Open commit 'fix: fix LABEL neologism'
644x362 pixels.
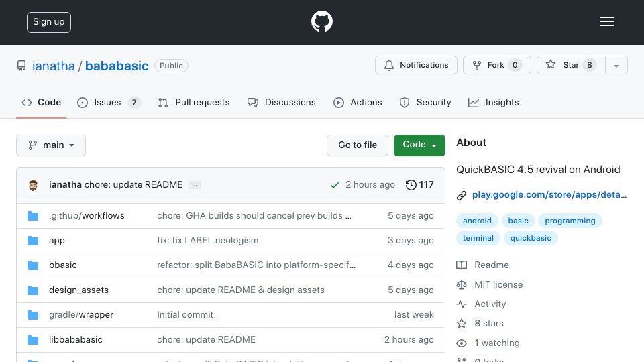[208, 241]
